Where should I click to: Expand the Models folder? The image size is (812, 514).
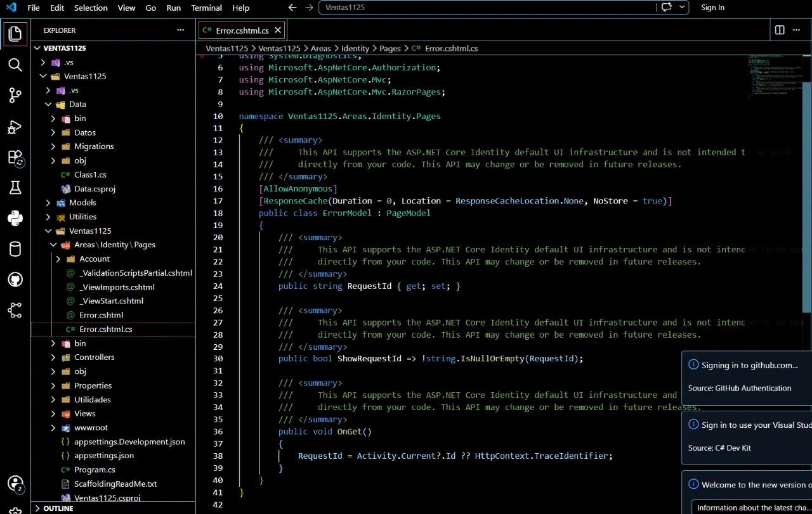[x=48, y=203]
